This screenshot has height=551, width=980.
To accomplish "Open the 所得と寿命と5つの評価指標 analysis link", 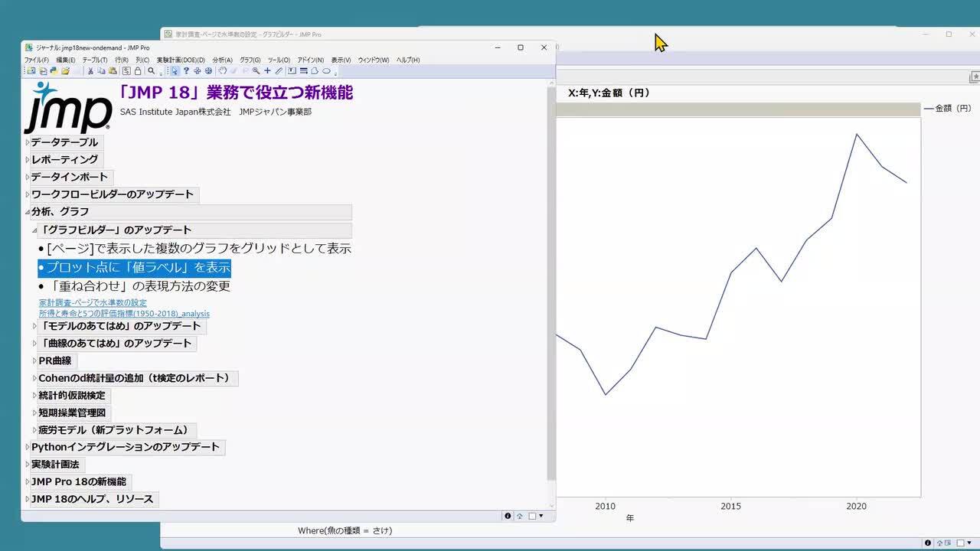I will pos(124,314).
